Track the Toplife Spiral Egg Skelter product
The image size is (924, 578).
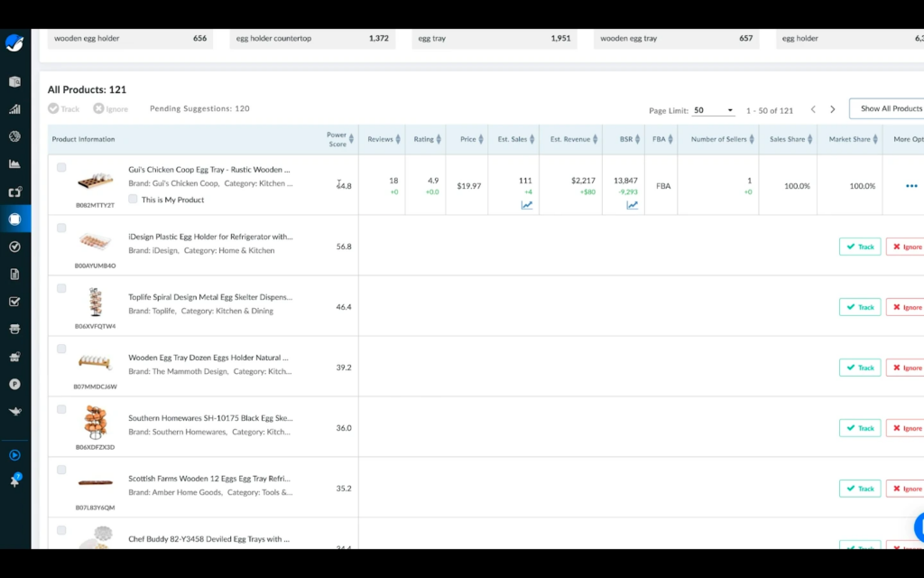pyautogui.click(x=859, y=306)
